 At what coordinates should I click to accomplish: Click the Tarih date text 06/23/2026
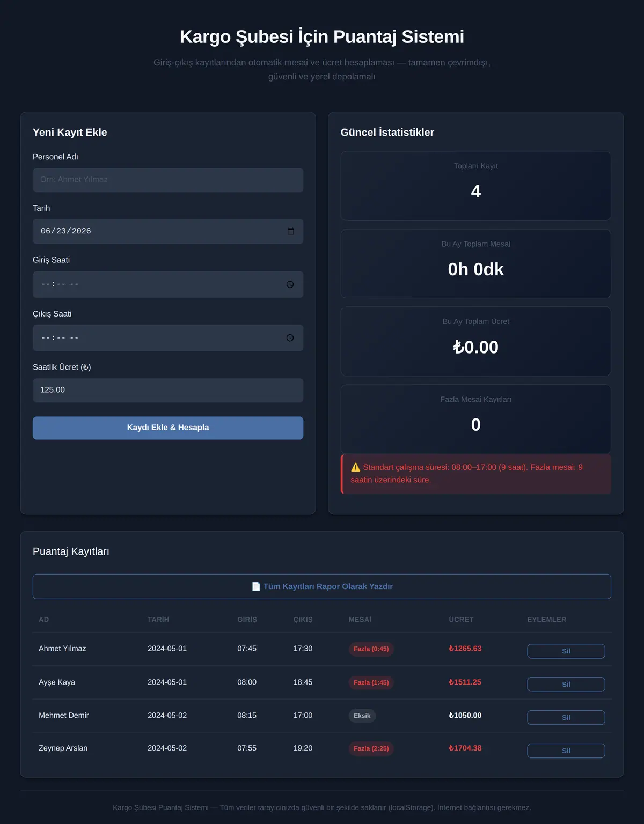tap(66, 231)
